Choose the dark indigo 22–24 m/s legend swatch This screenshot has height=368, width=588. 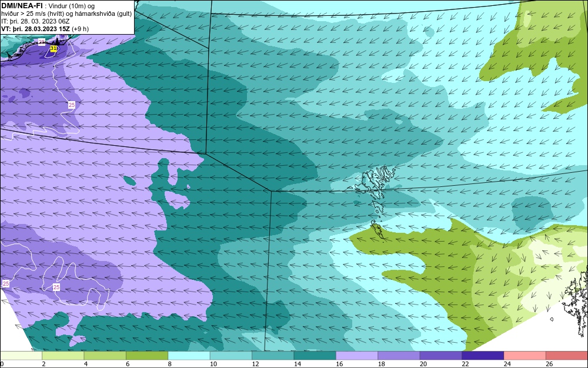(483, 356)
